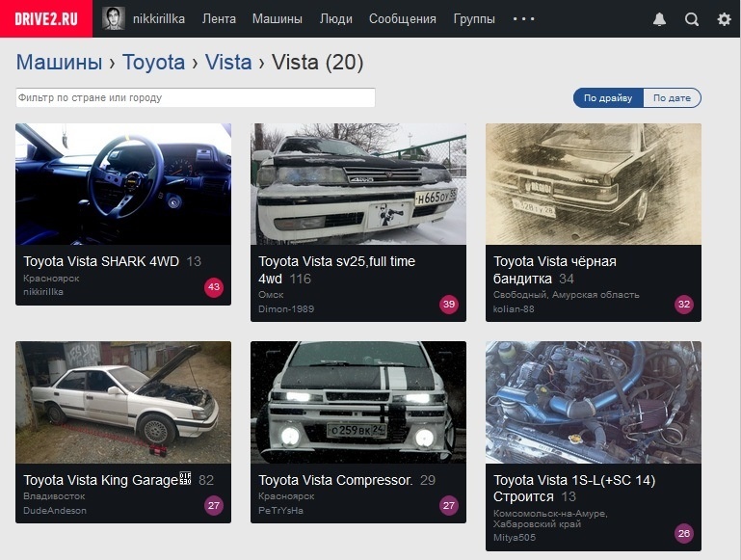Click the 43 drive badge on SHARK 4WD
This screenshot has height=560, width=741.
(x=214, y=287)
